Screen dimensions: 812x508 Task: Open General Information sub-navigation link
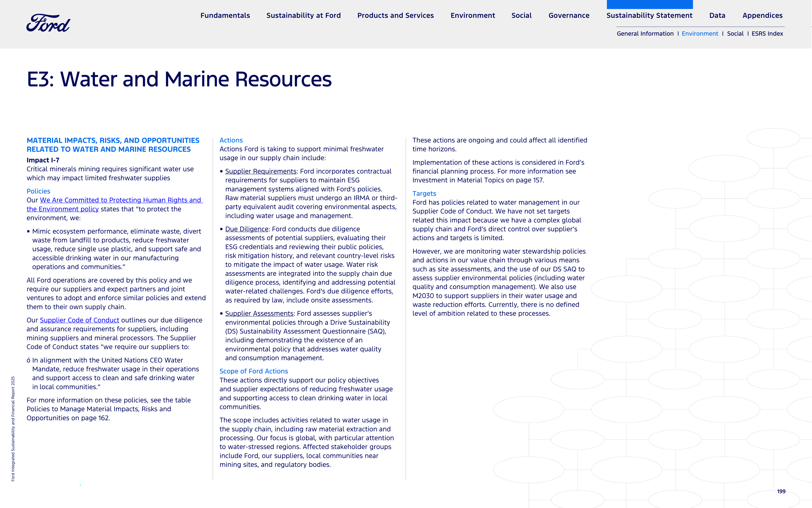pyautogui.click(x=645, y=34)
